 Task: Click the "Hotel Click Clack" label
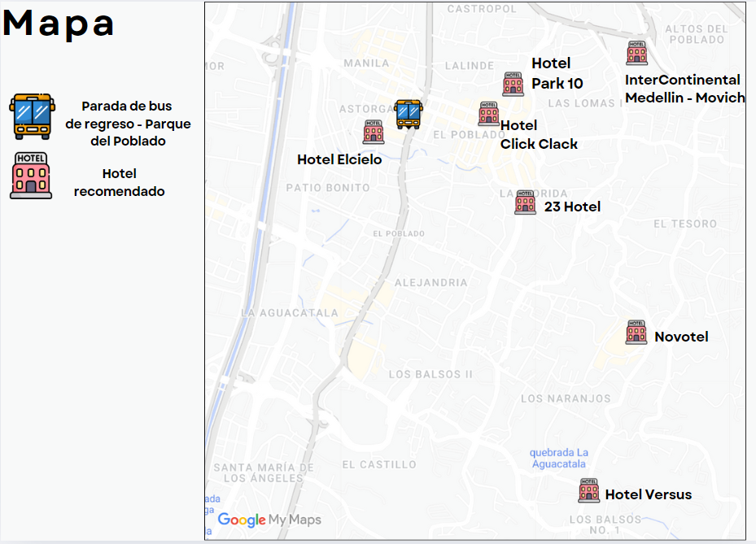tap(539, 134)
